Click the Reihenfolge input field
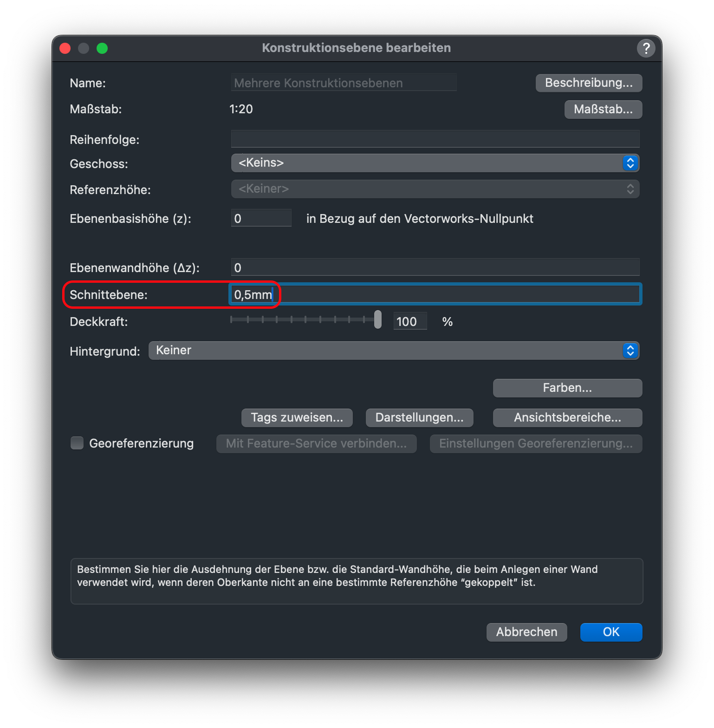 (x=435, y=139)
